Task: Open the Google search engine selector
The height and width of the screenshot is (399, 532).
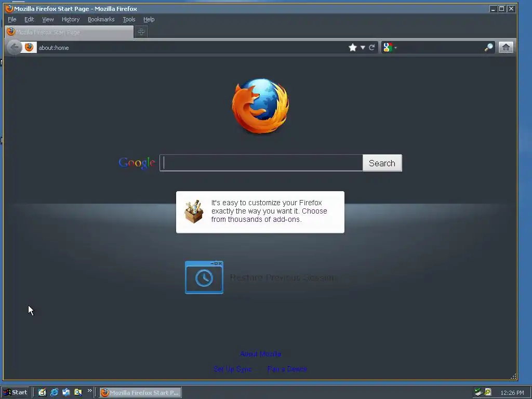Action: tap(390, 47)
